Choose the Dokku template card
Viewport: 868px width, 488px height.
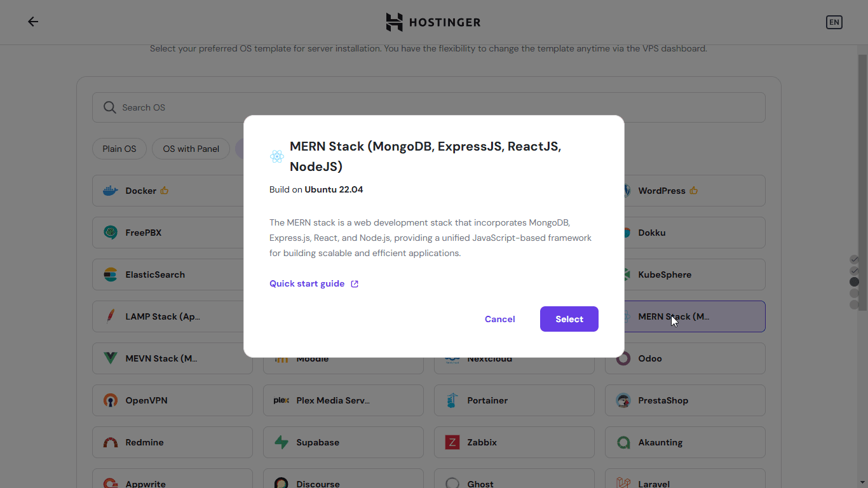pos(695,233)
